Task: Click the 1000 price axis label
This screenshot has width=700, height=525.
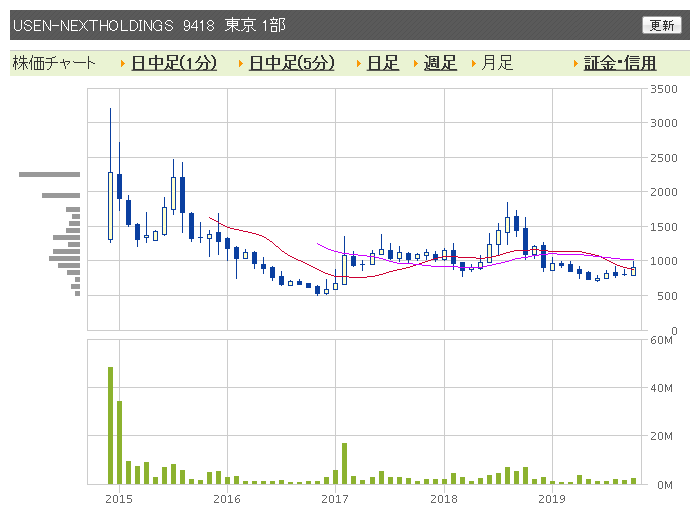Action: 664,261
